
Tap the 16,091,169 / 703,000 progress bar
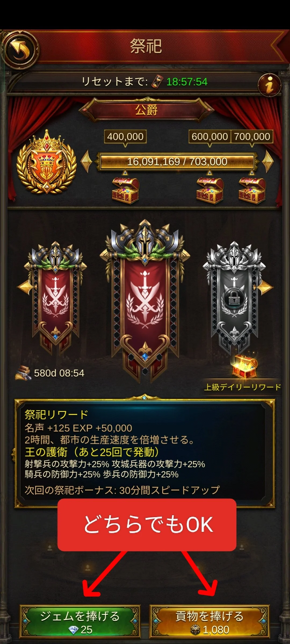pos(177,162)
